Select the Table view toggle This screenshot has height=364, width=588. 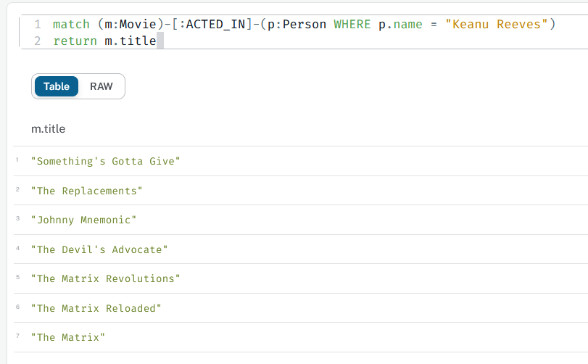pyautogui.click(x=57, y=86)
